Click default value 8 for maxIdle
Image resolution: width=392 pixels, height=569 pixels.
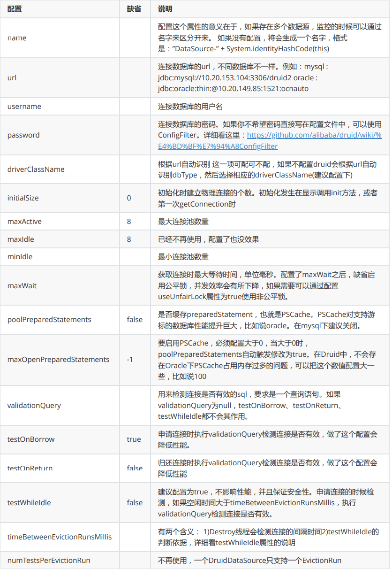pos(129,239)
